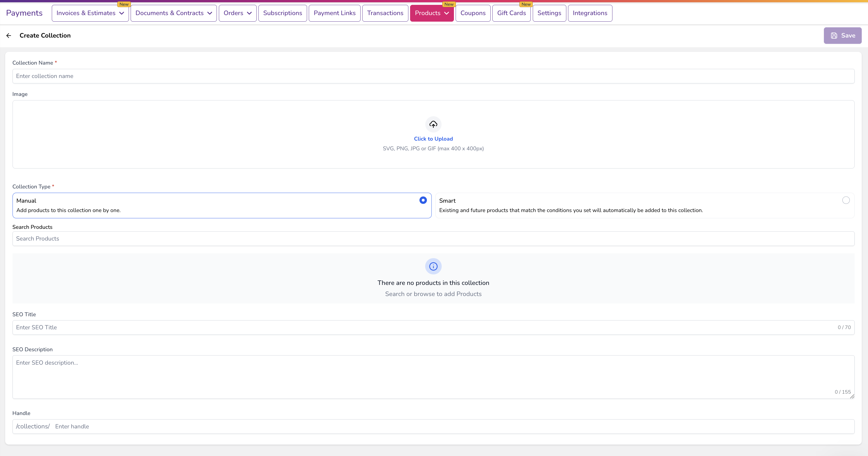Image resolution: width=868 pixels, height=456 pixels.
Task: Click the resize handle of SEO Description
Action: 852,396
